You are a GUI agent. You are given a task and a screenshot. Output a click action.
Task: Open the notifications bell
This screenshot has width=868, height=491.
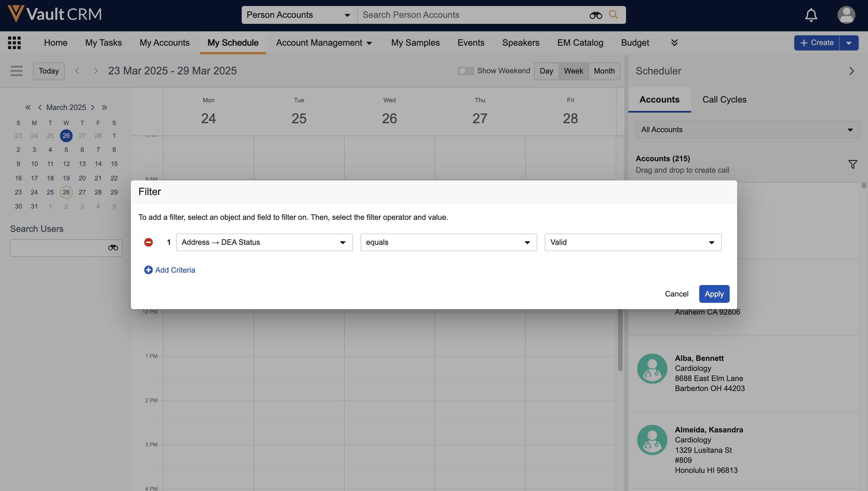point(811,15)
